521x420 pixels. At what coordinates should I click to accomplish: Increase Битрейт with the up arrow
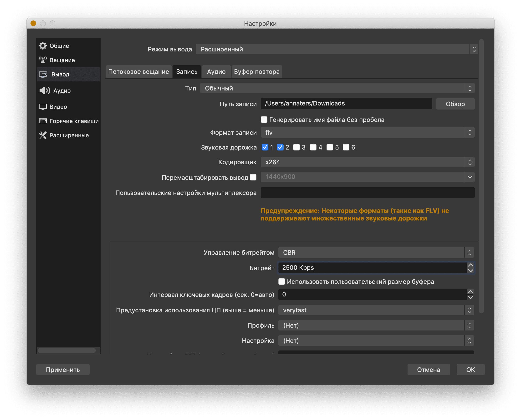(470, 265)
